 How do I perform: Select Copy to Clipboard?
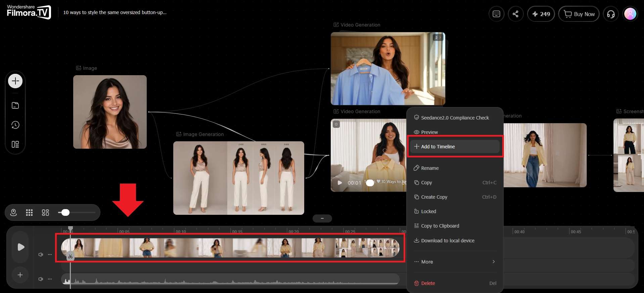(455, 226)
